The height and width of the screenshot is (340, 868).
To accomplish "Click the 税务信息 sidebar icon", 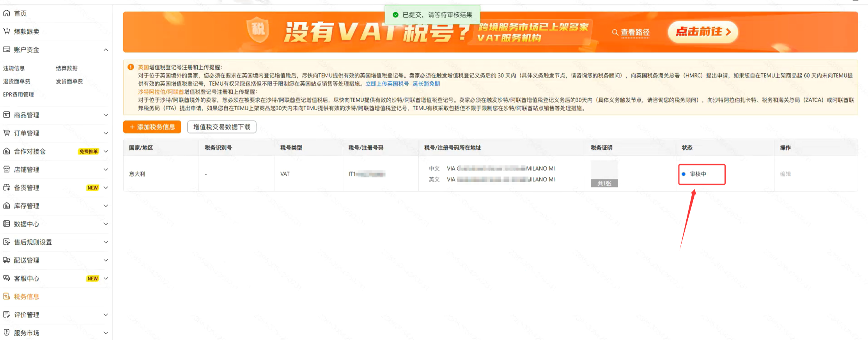I will click(7, 296).
